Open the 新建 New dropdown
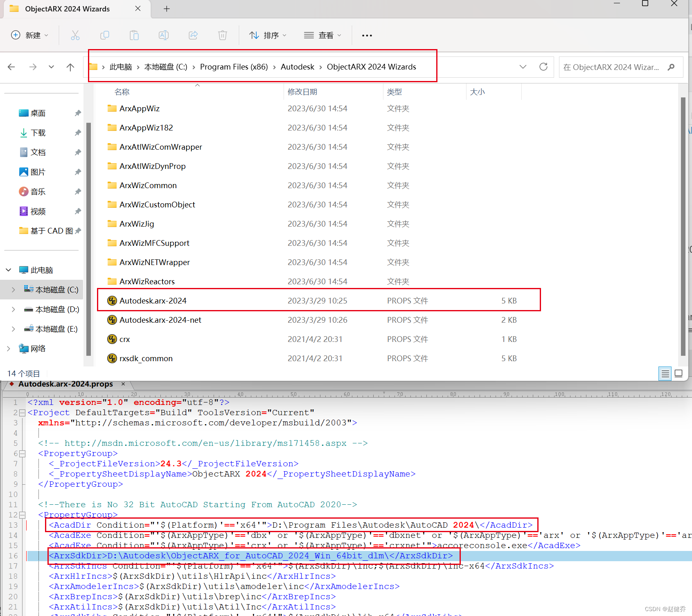 (29, 35)
